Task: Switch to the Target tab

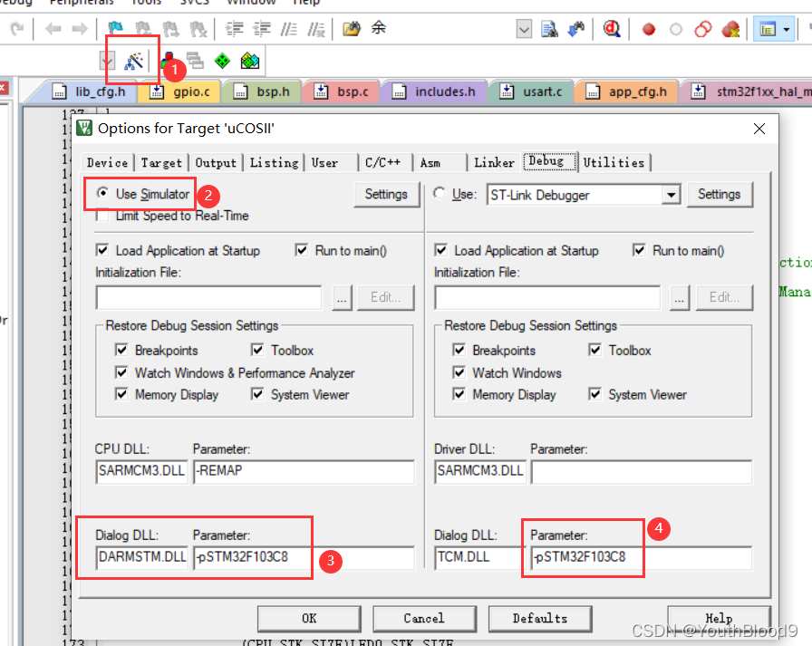Action: (161, 162)
